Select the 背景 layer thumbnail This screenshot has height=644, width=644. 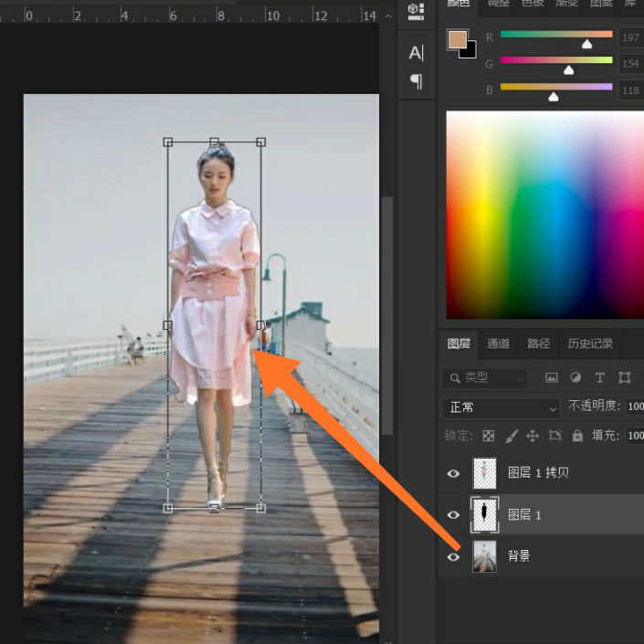point(485,556)
